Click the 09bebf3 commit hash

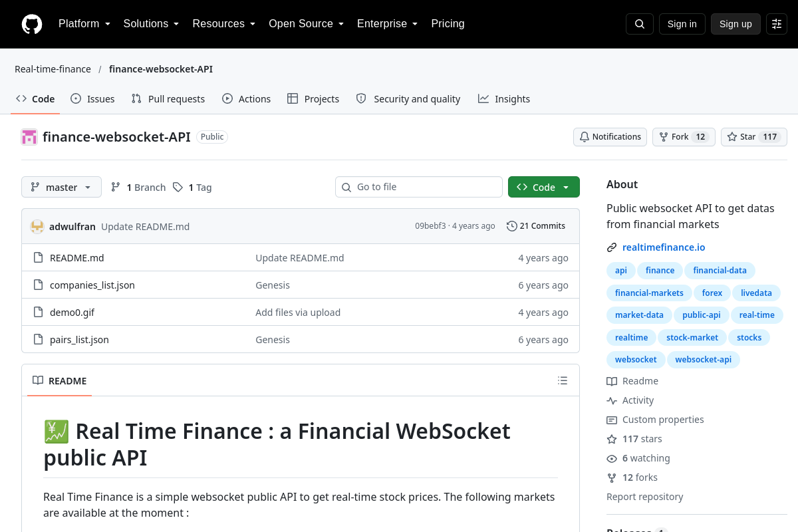point(430,226)
